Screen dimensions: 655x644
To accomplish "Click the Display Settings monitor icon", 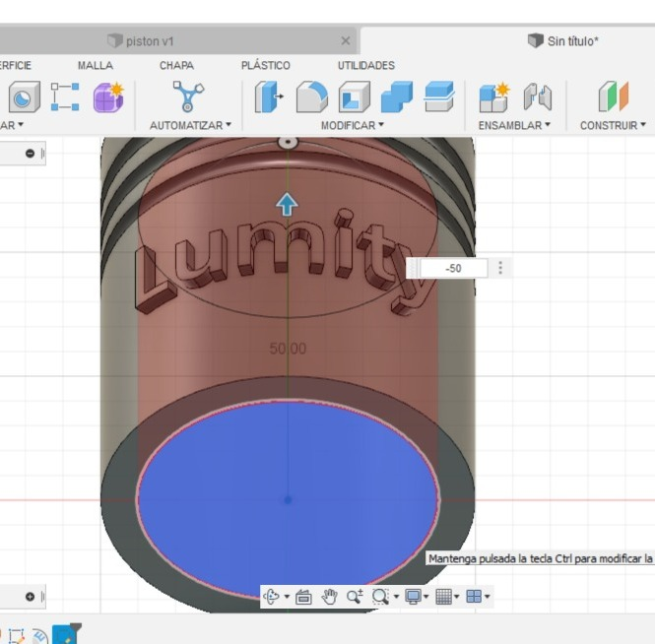I will [x=413, y=597].
